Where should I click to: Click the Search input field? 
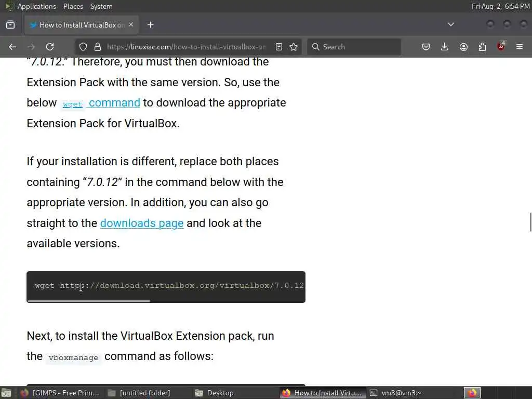coord(354,47)
